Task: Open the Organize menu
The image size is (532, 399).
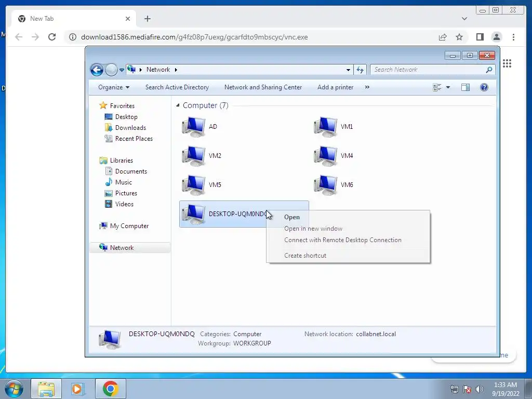Action: click(x=114, y=87)
